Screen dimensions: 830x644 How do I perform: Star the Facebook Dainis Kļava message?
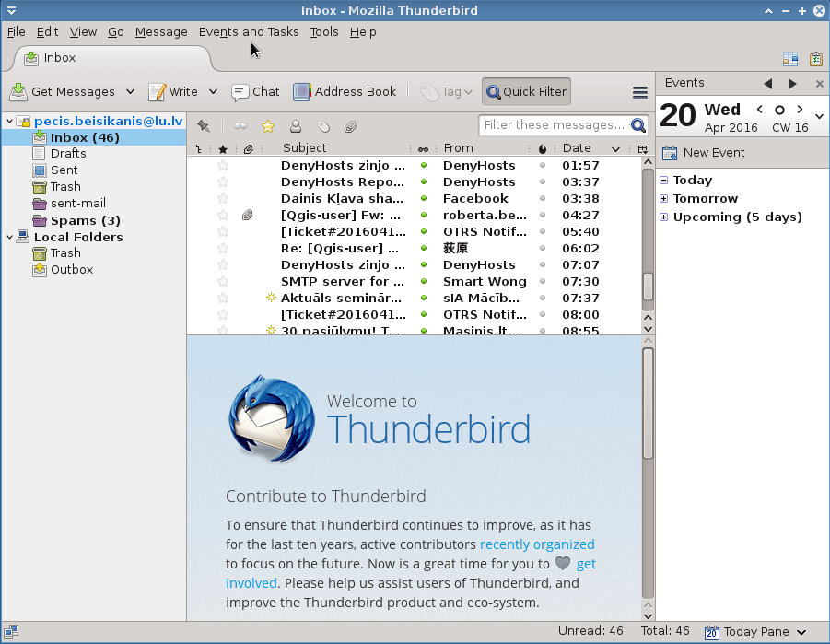(223, 199)
